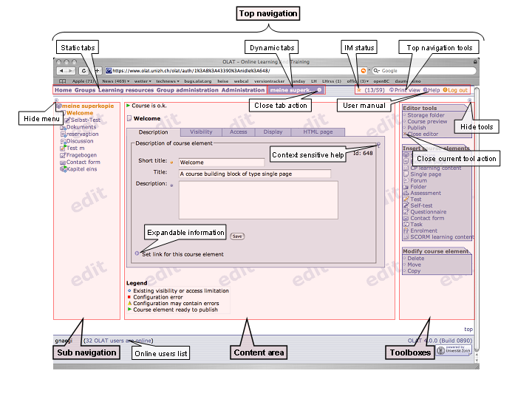Click the Save button

point(237,236)
